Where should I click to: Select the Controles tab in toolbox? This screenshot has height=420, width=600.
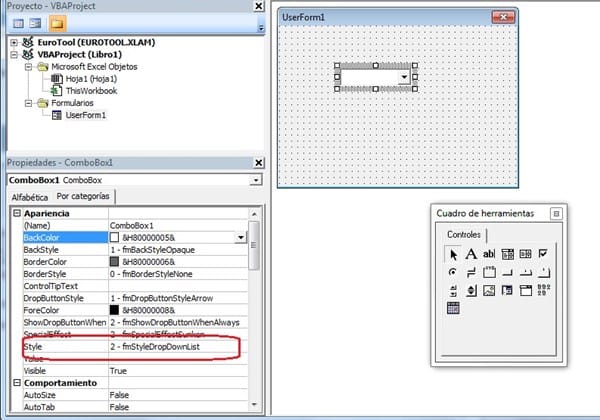tap(463, 234)
